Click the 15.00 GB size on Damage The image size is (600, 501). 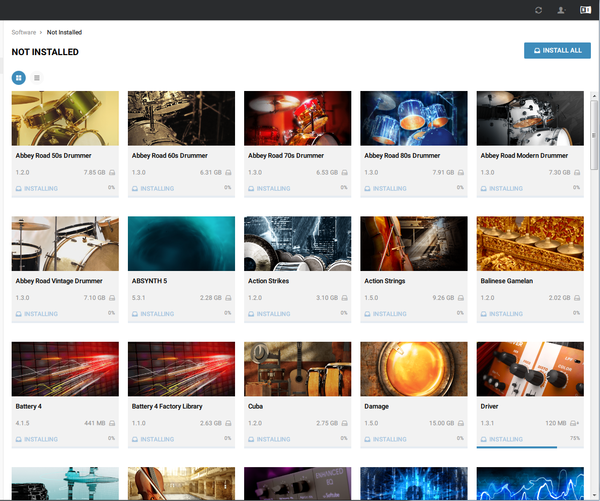442,423
